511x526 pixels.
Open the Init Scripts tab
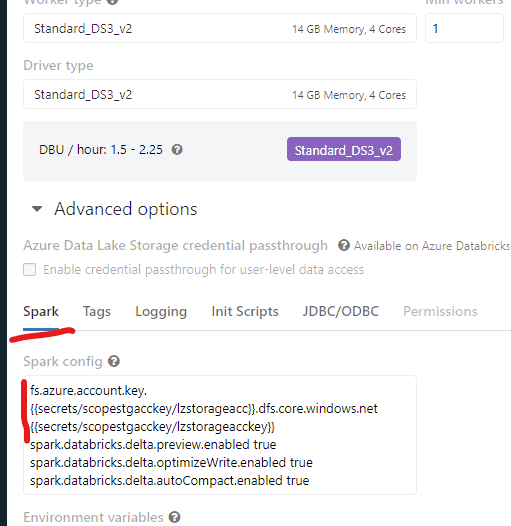[245, 311]
